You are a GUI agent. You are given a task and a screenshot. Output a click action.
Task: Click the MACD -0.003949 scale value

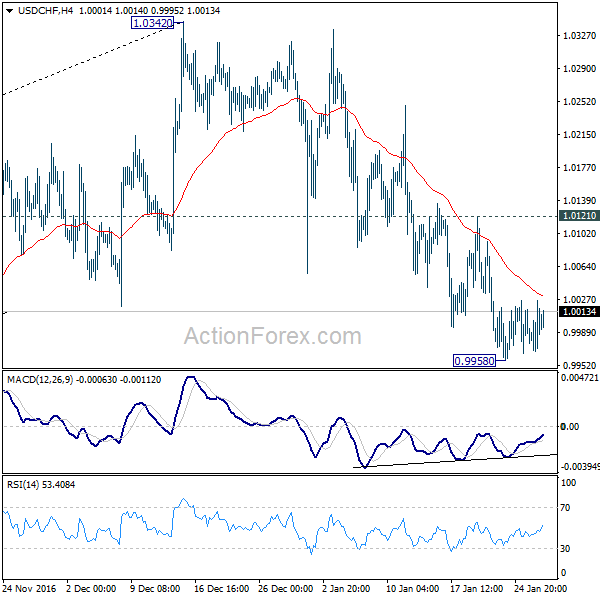579,467
